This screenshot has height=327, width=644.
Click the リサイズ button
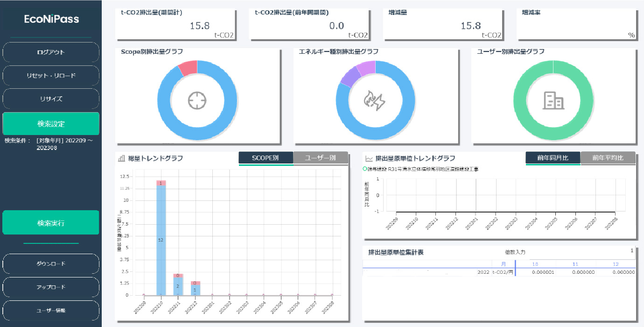pos(51,99)
